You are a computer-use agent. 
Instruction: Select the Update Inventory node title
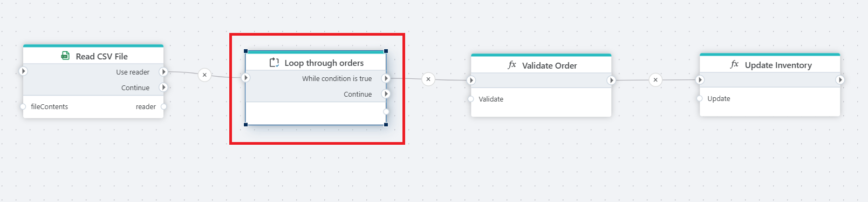point(778,65)
